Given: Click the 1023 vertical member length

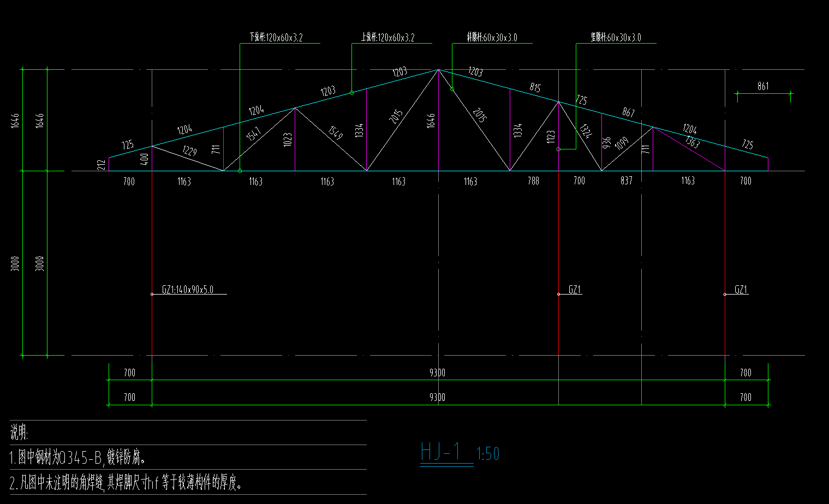Looking at the screenshot, I should (x=288, y=140).
